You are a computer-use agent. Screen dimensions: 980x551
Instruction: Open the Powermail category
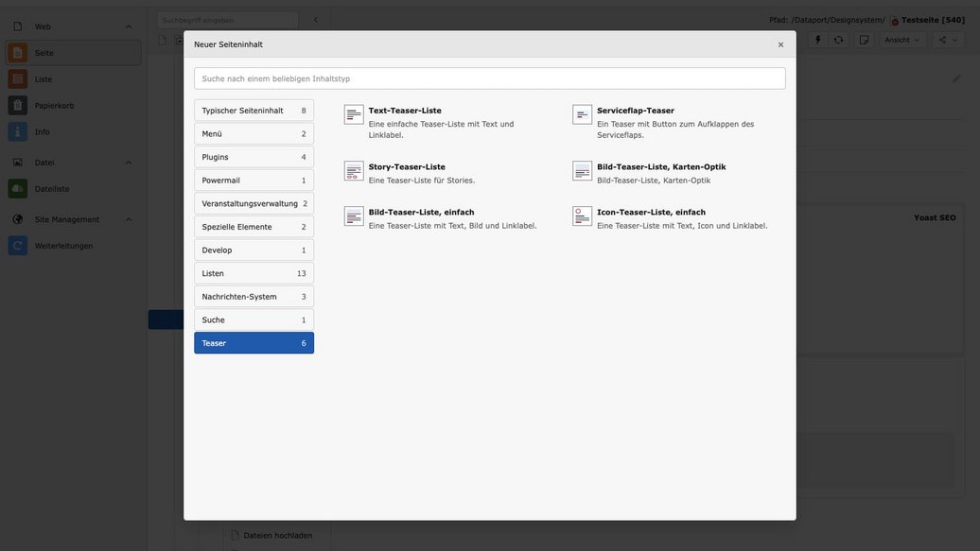pos(254,181)
